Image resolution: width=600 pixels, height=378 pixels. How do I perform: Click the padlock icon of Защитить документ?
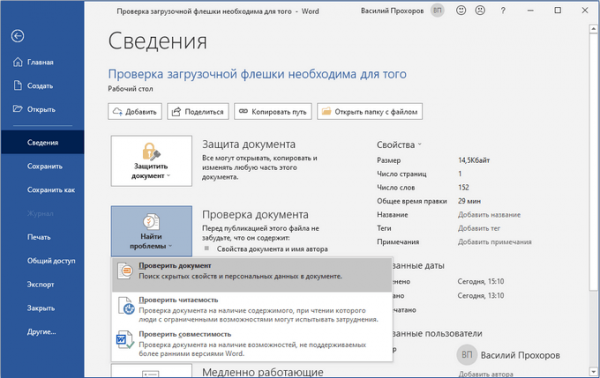(x=151, y=152)
